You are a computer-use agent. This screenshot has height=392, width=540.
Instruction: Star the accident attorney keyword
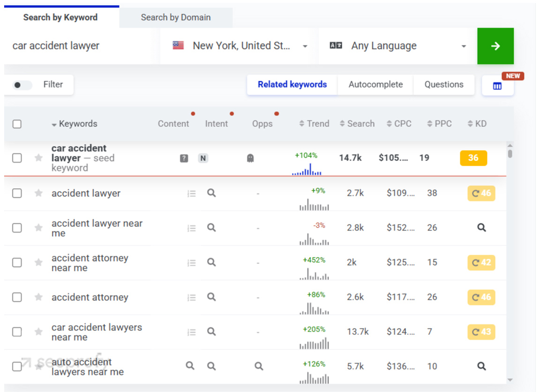pyautogui.click(x=38, y=296)
